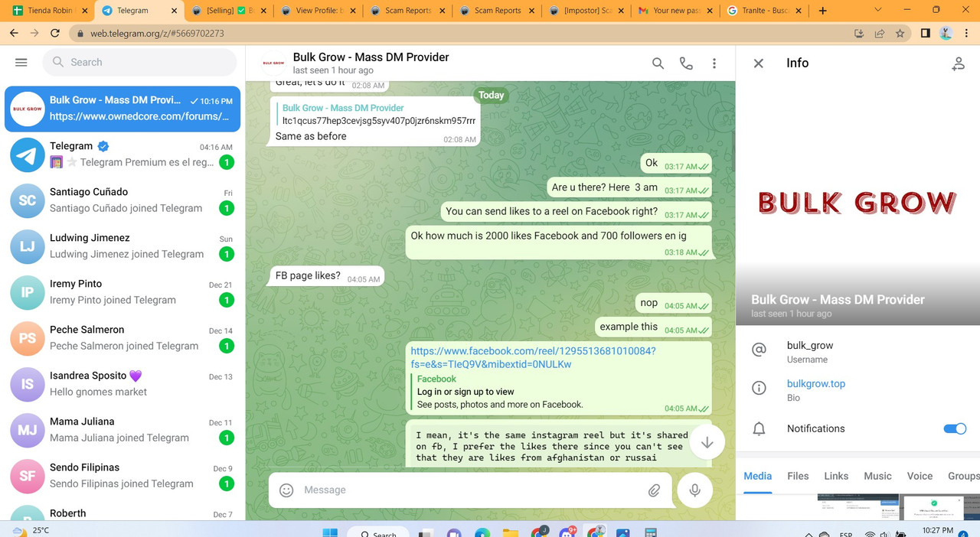
Task: Click the bulk_grow username row
Action: (x=857, y=352)
